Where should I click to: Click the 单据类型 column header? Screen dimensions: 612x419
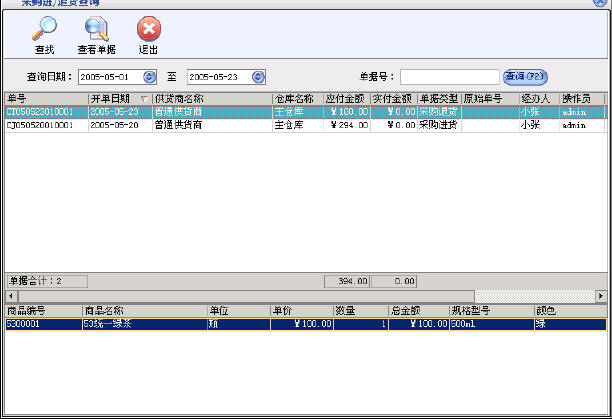point(438,99)
